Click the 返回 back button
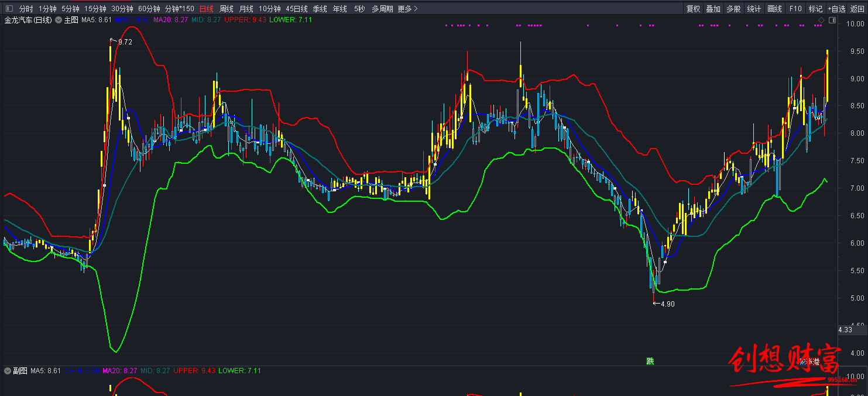 click(x=857, y=9)
